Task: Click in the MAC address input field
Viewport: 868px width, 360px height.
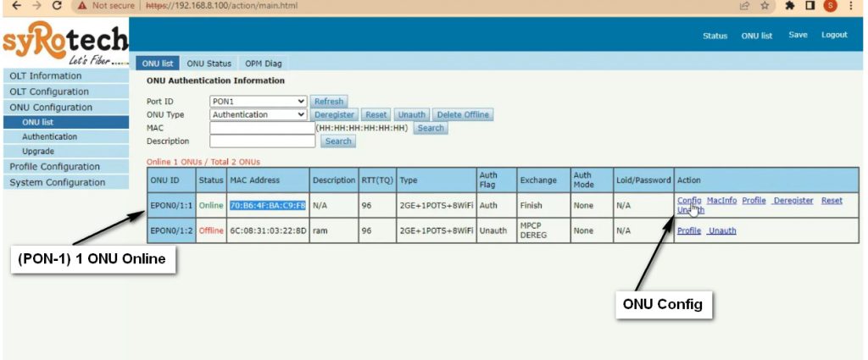Action: (261, 128)
